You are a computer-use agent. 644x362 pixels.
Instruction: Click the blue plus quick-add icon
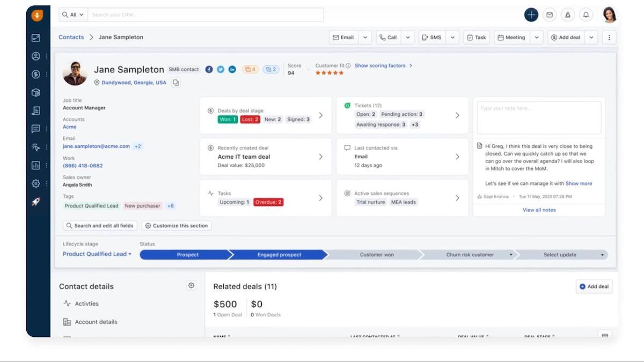[531, 15]
